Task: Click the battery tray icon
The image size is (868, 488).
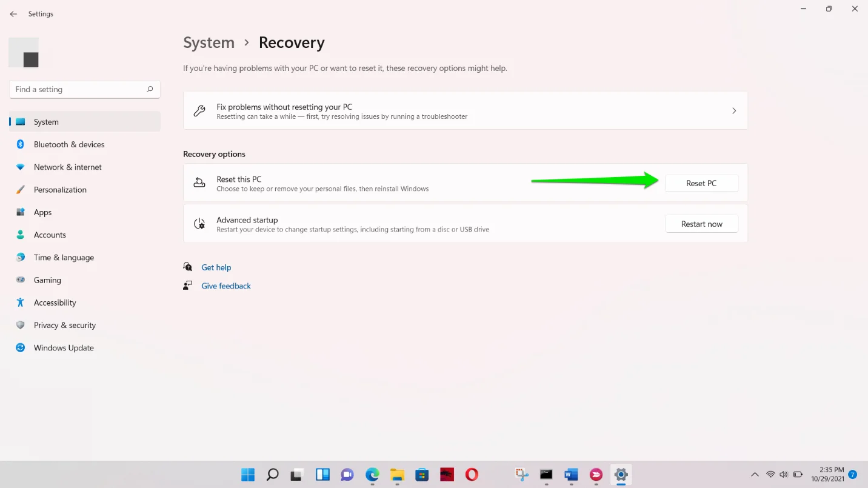Action: tap(798, 475)
